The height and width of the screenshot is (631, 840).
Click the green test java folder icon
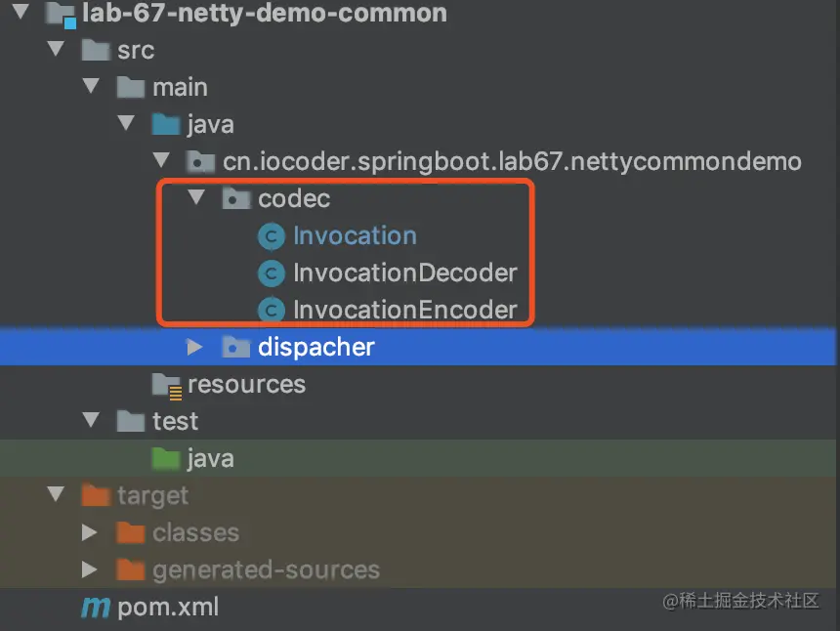pyautogui.click(x=165, y=458)
